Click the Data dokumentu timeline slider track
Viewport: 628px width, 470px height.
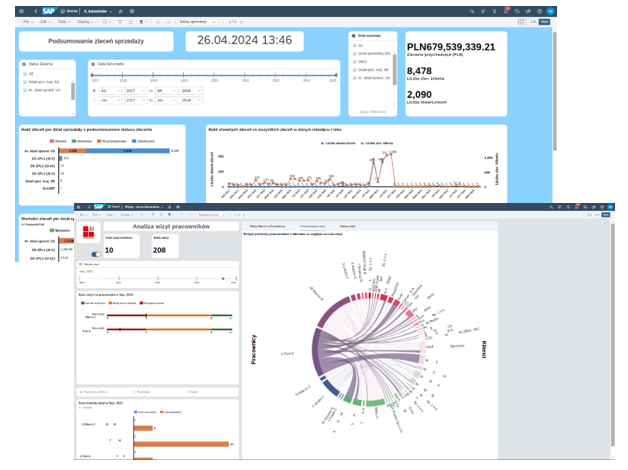coord(200,75)
